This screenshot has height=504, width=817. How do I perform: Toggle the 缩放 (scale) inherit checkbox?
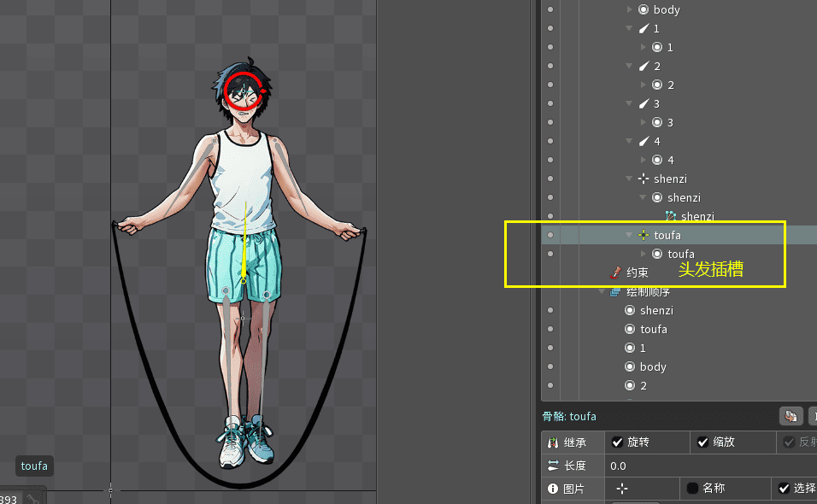703,442
